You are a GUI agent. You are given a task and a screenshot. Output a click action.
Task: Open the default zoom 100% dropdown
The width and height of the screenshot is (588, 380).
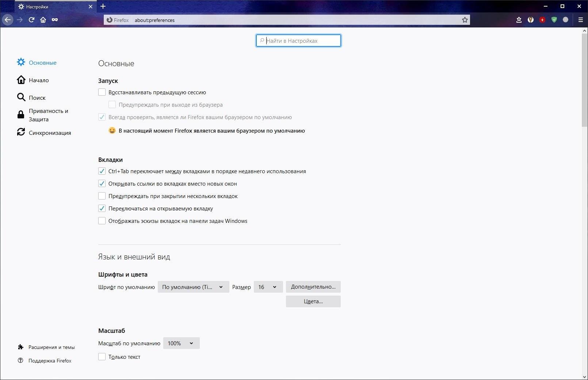[x=181, y=343]
